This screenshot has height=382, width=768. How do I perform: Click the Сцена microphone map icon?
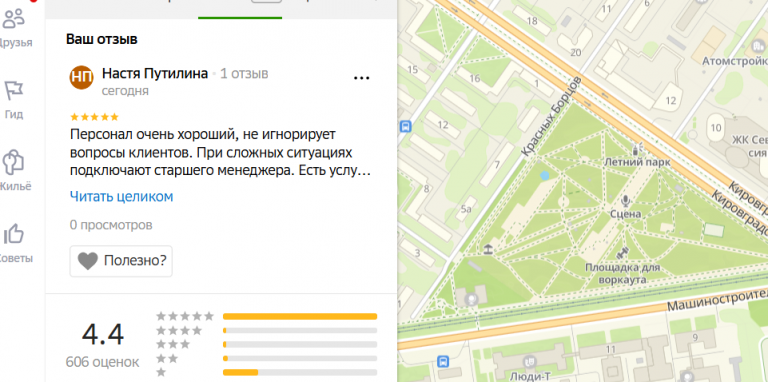pos(625,200)
